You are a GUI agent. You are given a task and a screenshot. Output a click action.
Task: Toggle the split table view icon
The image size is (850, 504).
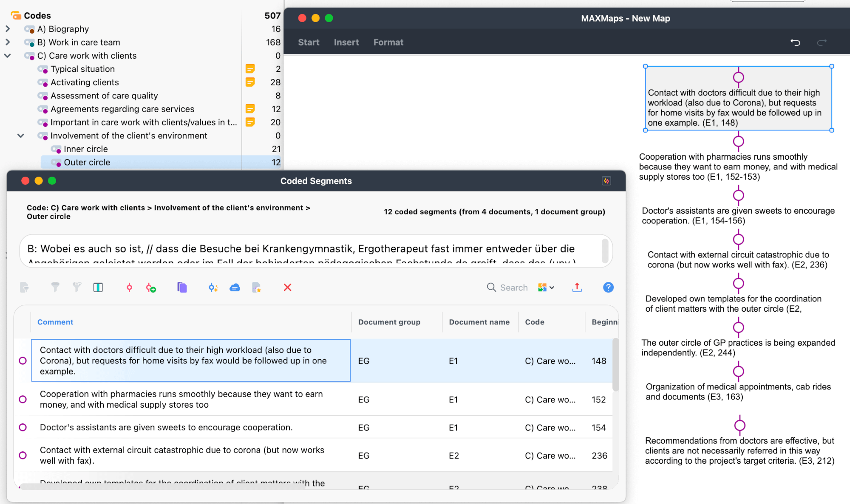(x=98, y=287)
